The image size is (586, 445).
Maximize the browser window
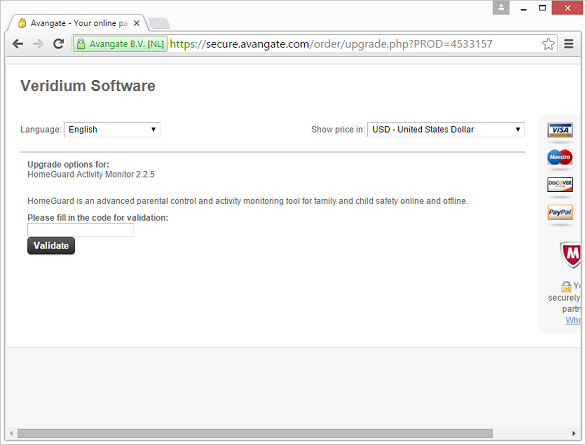coord(542,8)
